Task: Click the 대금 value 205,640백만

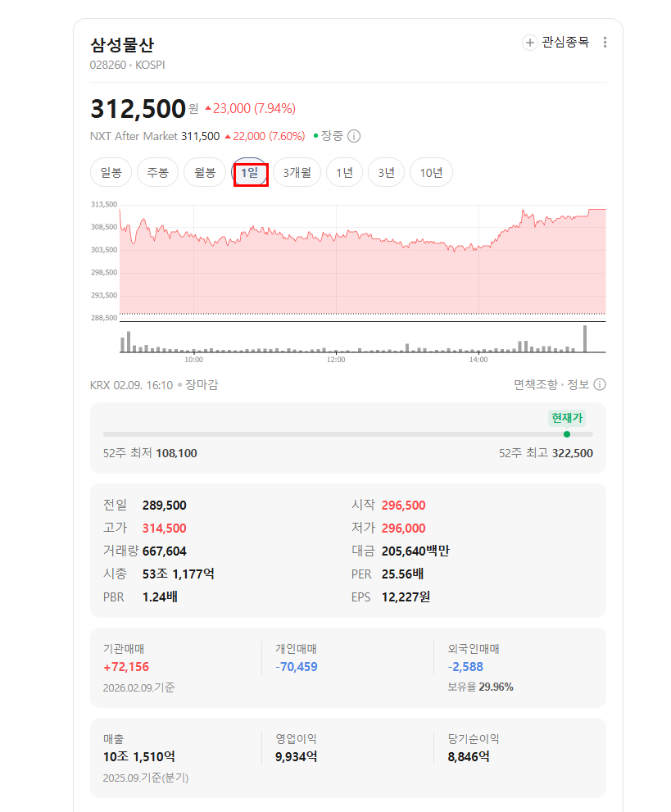Action: (415, 551)
